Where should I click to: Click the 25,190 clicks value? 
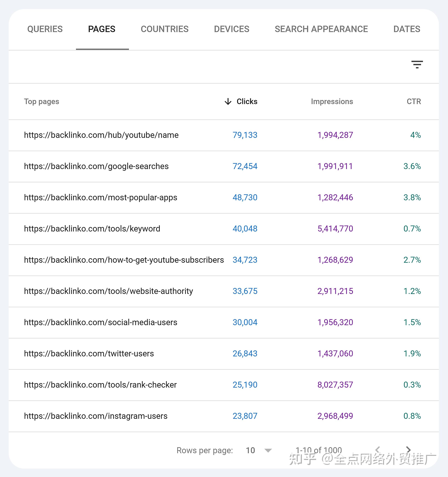coord(245,385)
